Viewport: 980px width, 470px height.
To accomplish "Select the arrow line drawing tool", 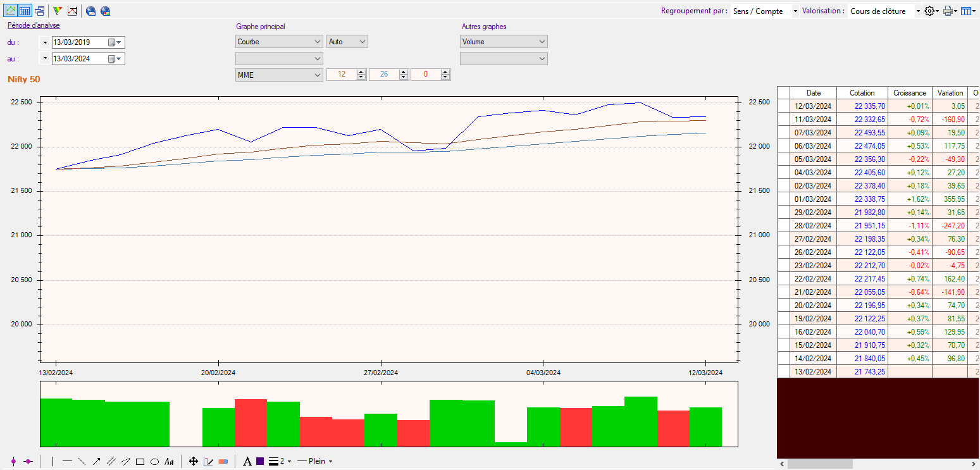I will 96,462.
